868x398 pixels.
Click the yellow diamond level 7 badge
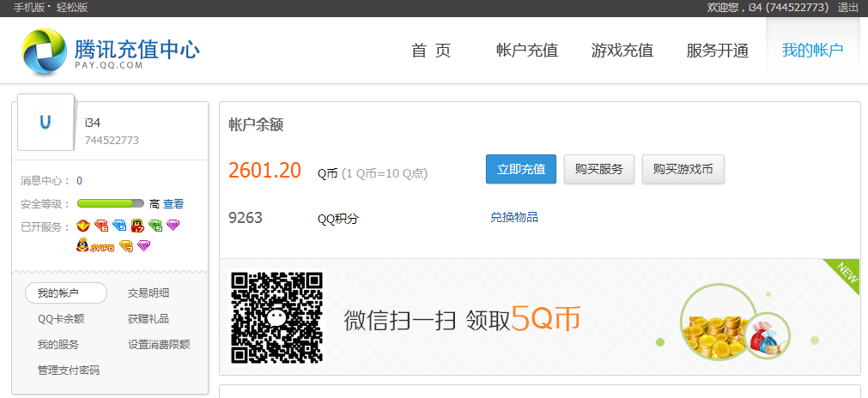click(x=126, y=246)
